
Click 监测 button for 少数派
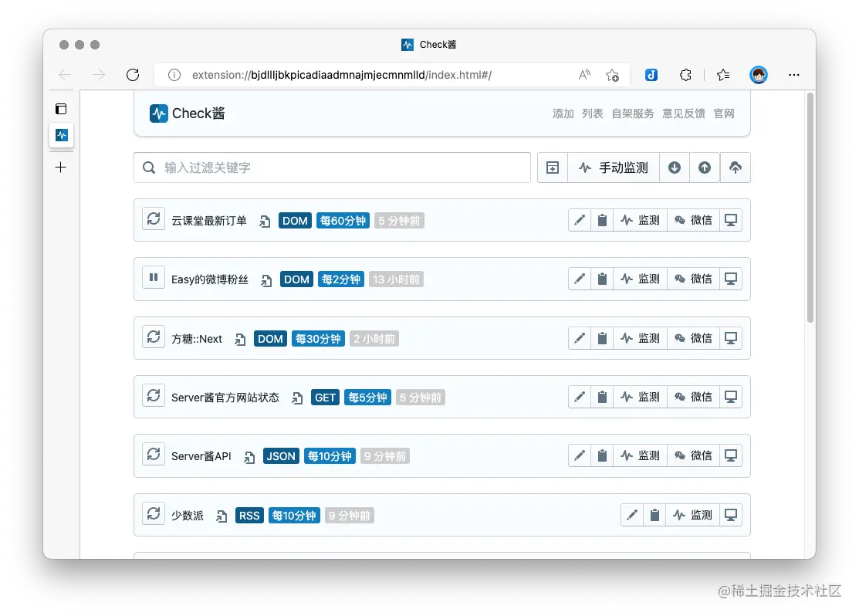(x=692, y=515)
